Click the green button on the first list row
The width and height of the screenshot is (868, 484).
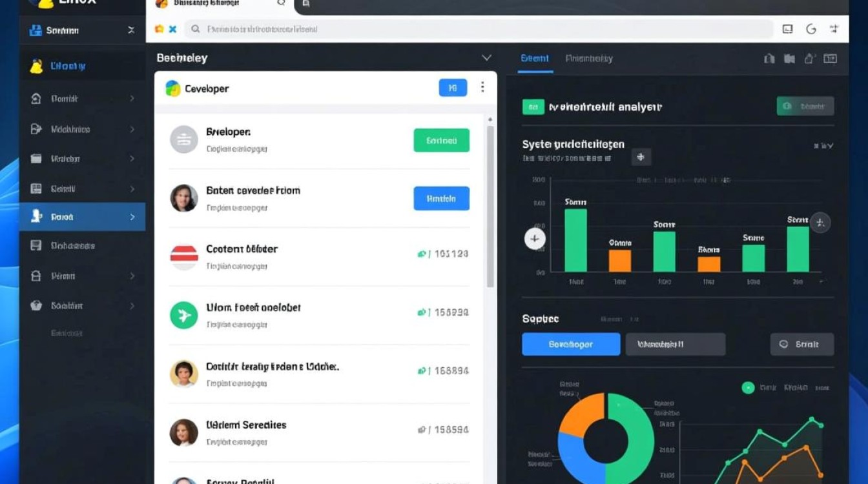pyautogui.click(x=441, y=140)
